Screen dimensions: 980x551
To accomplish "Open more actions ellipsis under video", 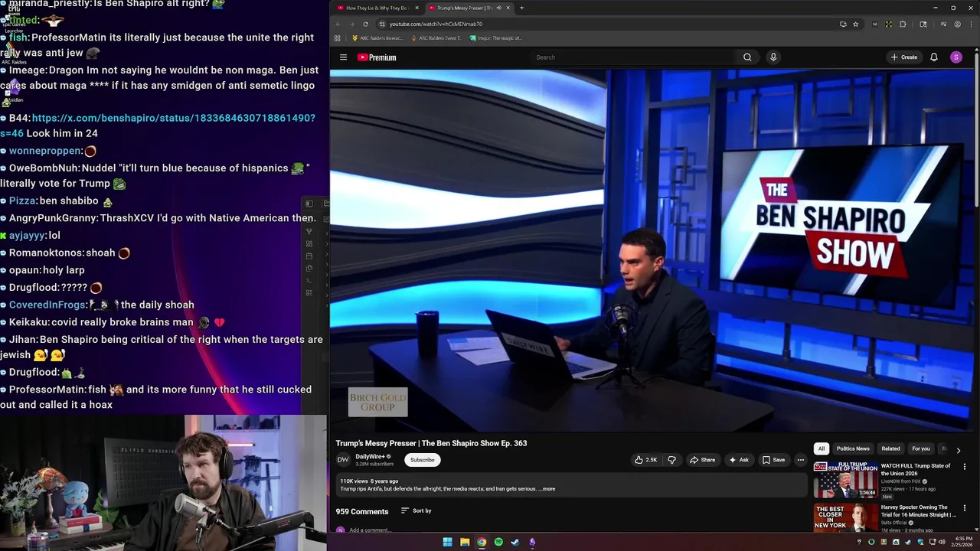I will point(800,460).
